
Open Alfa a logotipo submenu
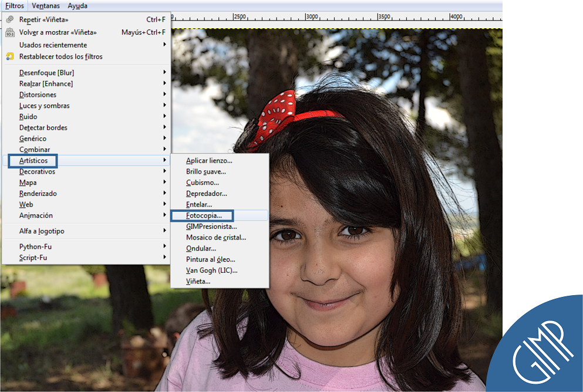pos(86,231)
